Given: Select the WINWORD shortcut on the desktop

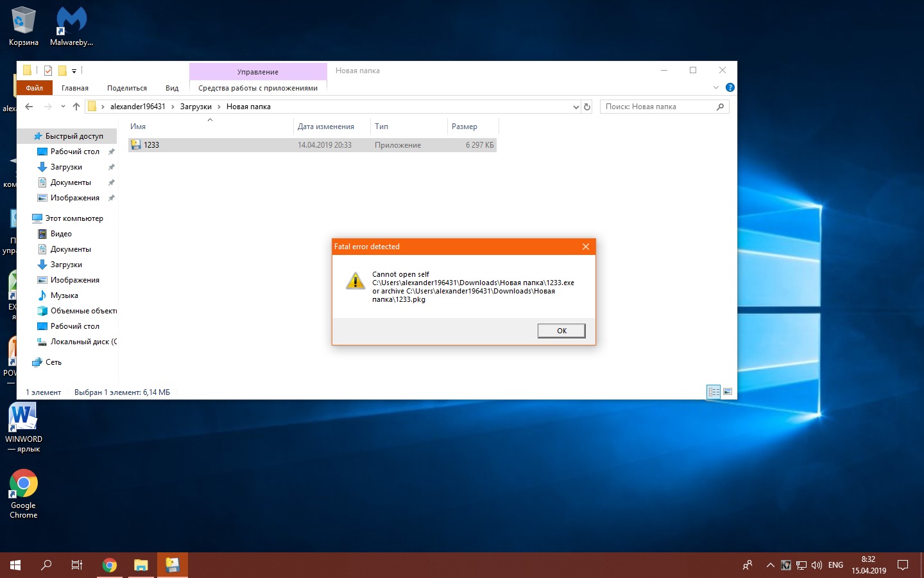Looking at the screenshot, I should click(x=24, y=428).
